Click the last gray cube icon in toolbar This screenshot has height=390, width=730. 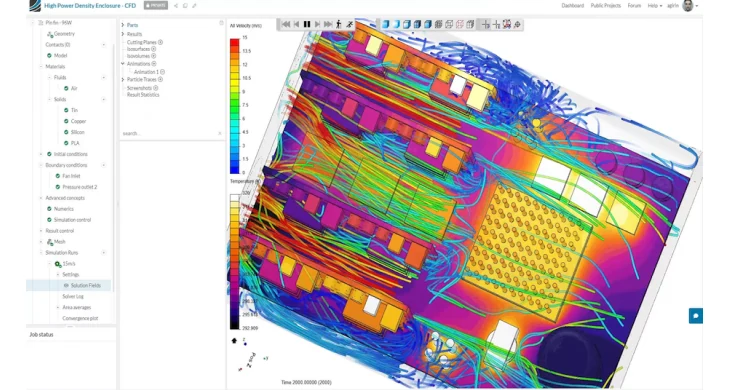pyautogui.click(x=471, y=24)
